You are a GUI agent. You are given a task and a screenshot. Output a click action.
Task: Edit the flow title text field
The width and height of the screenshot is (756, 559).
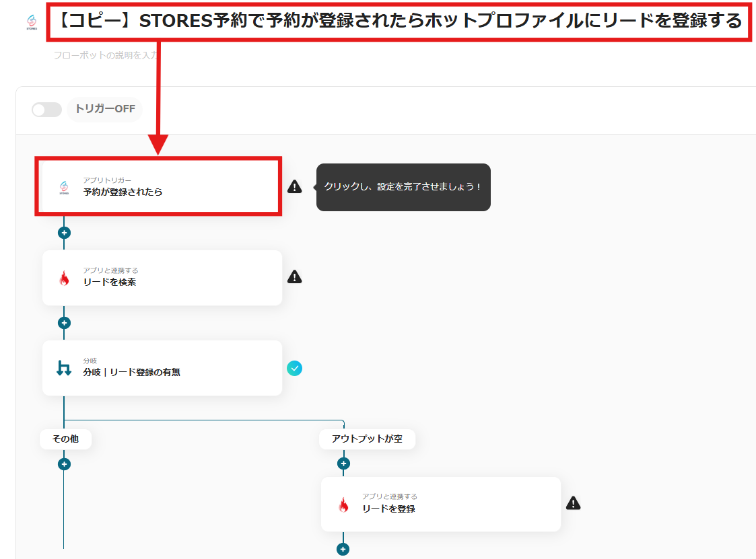pos(400,22)
